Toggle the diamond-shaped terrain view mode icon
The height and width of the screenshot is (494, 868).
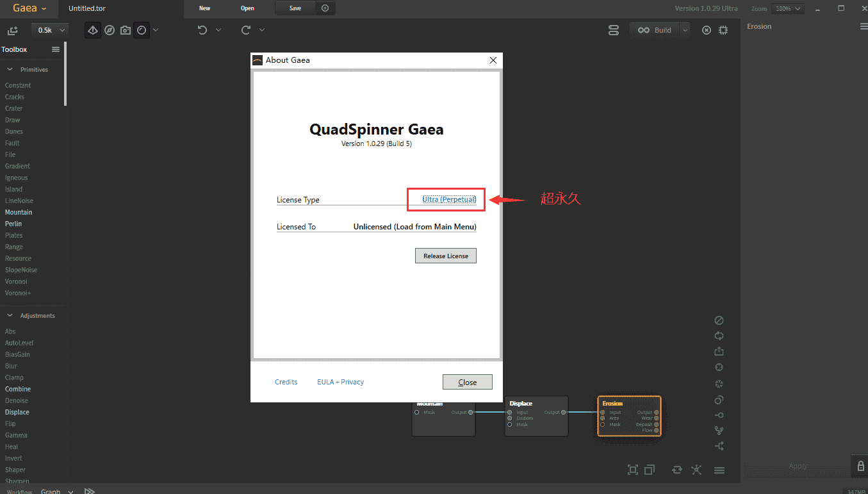coord(92,29)
